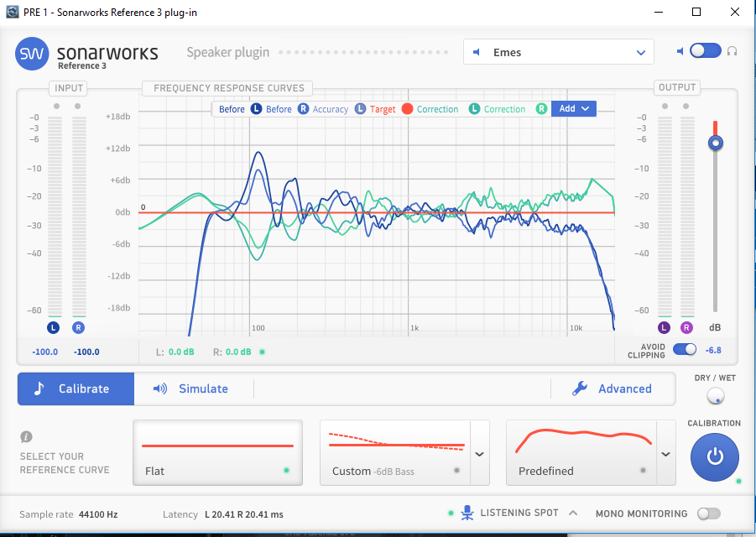Expand the Listening Spot chevron
The height and width of the screenshot is (537, 756).
click(x=573, y=513)
